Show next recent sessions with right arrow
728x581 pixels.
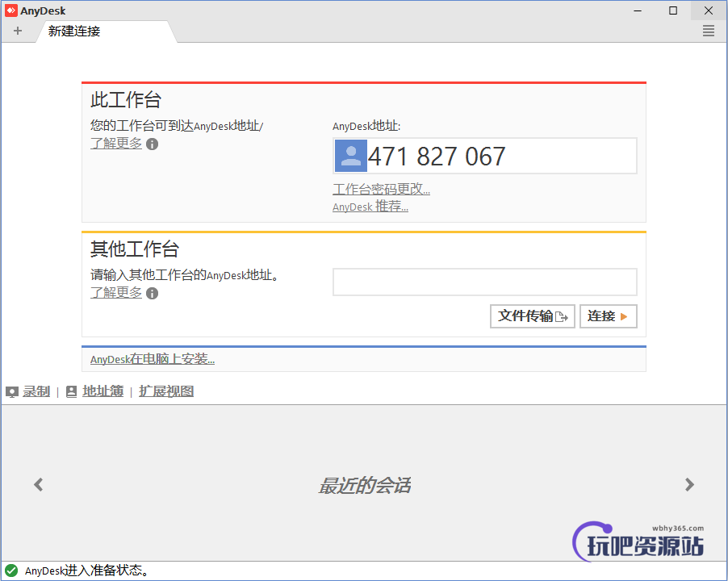click(689, 485)
